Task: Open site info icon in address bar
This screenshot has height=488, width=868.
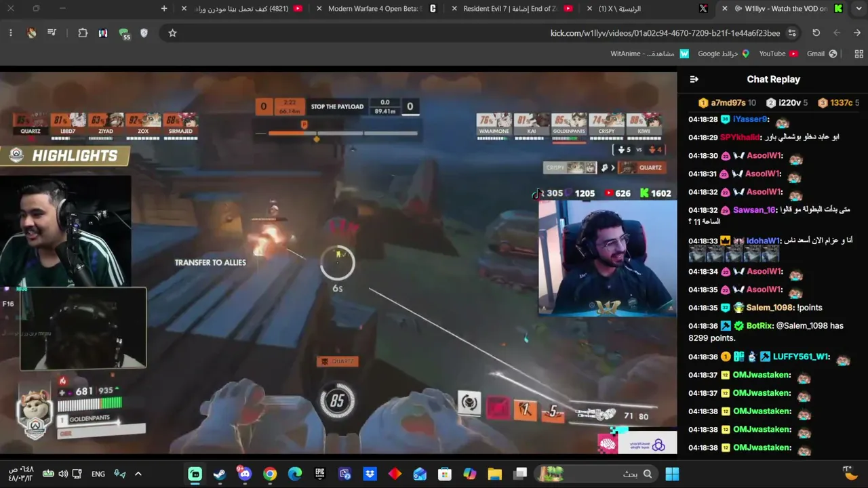Action: (x=792, y=33)
